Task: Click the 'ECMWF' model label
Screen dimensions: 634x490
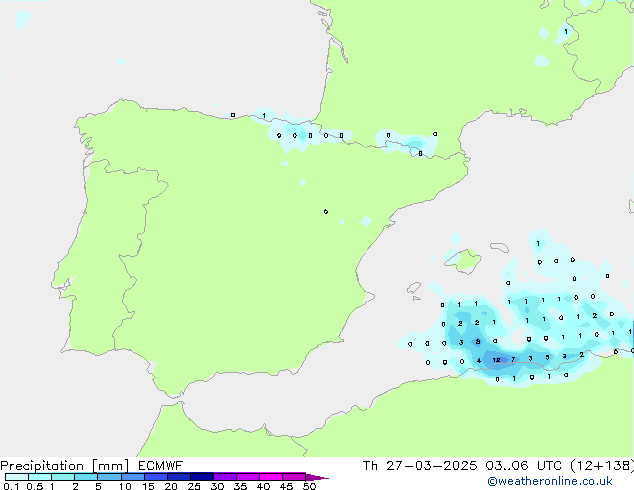Action: [x=161, y=466]
